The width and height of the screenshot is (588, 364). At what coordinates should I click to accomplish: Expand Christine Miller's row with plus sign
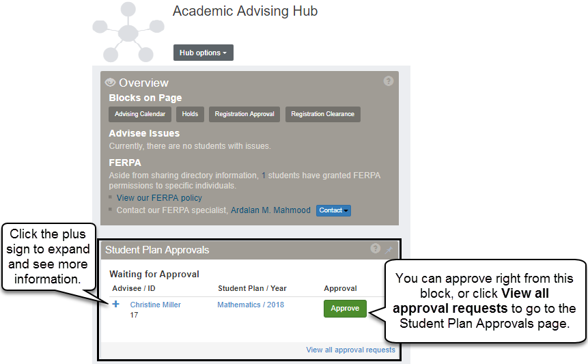[x=115, y=304]
